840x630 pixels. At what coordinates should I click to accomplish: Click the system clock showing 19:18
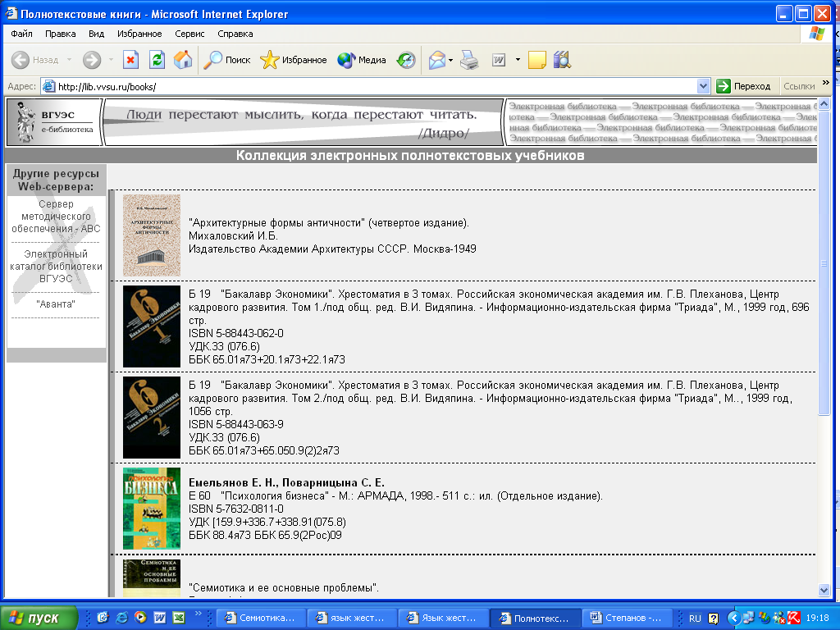coord(817,619)
